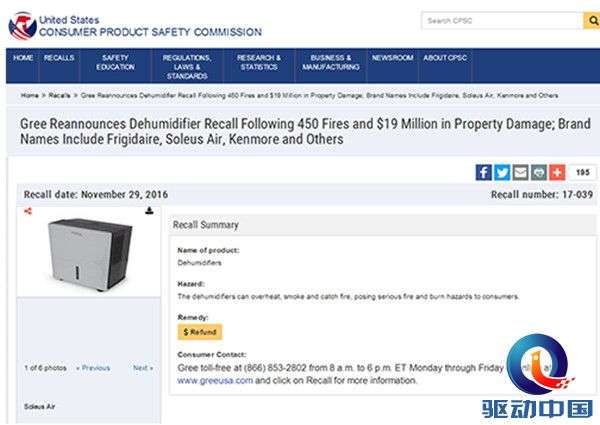The image size is (600, 425).
Task: Open more sharing options plus icon
Action: (x=556, y=172)
